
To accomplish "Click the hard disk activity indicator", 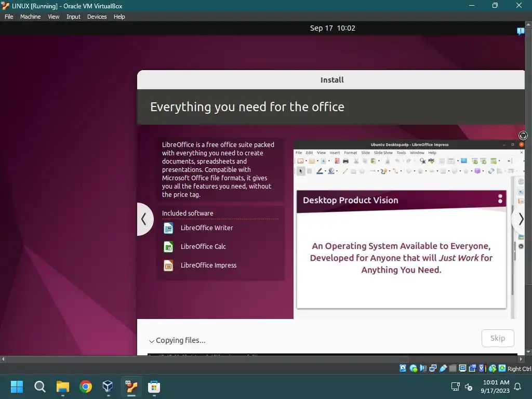I will tap(403, 368).
